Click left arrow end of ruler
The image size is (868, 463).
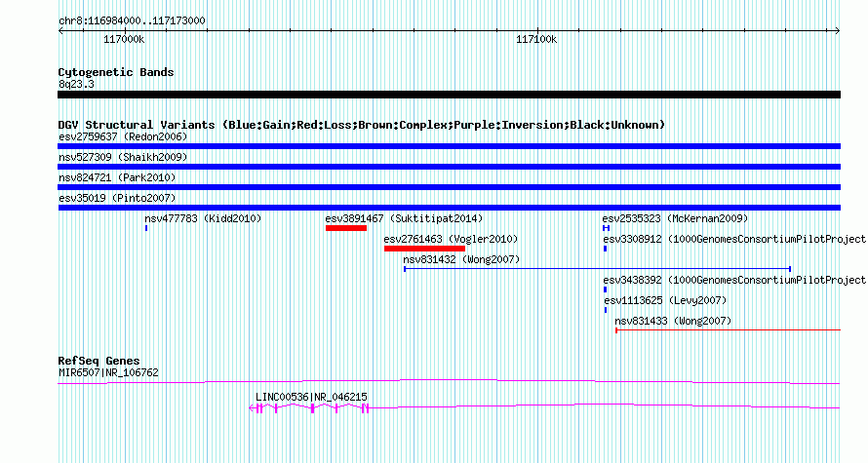point(60,31)
